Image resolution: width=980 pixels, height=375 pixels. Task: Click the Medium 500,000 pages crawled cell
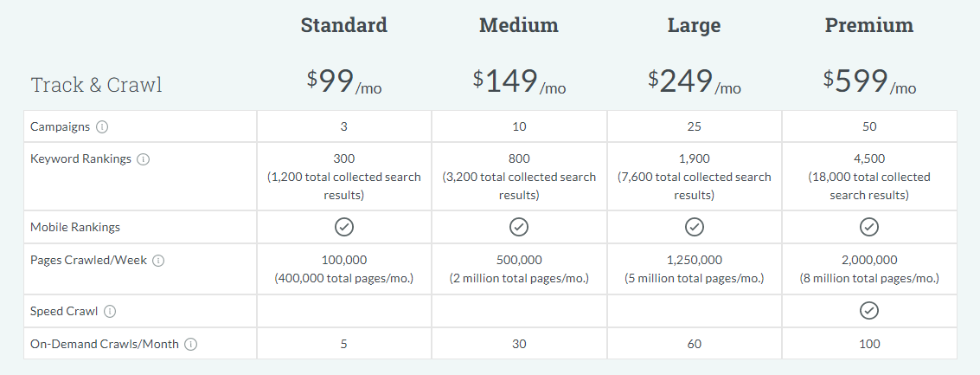[x=519, y=269]
